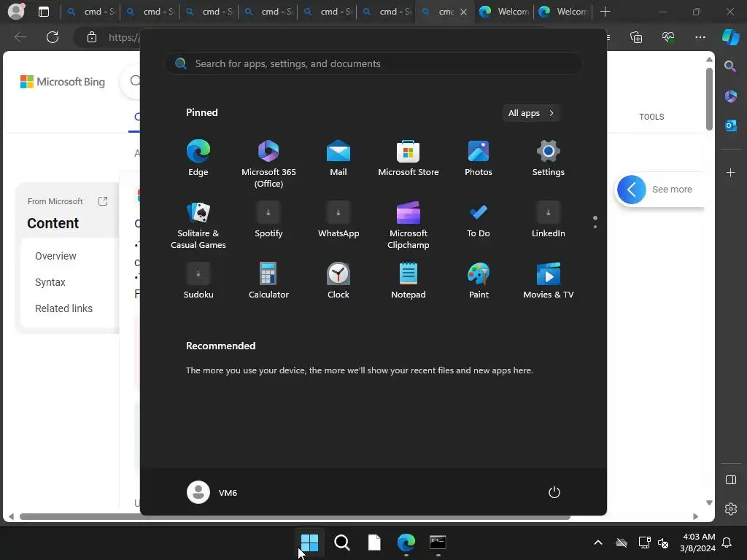Open the blank document icon on taskbar
Viewport: 747px width, 560px height.
(374, 542)
